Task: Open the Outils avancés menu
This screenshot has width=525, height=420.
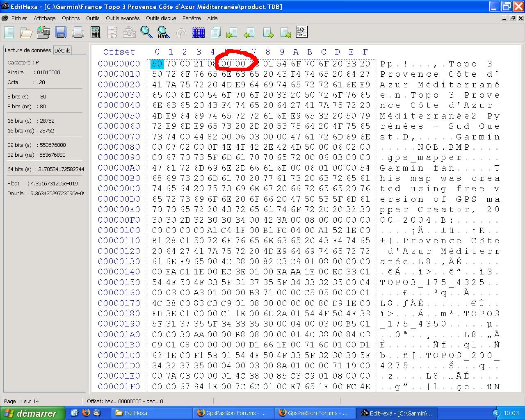Action: 123,18
